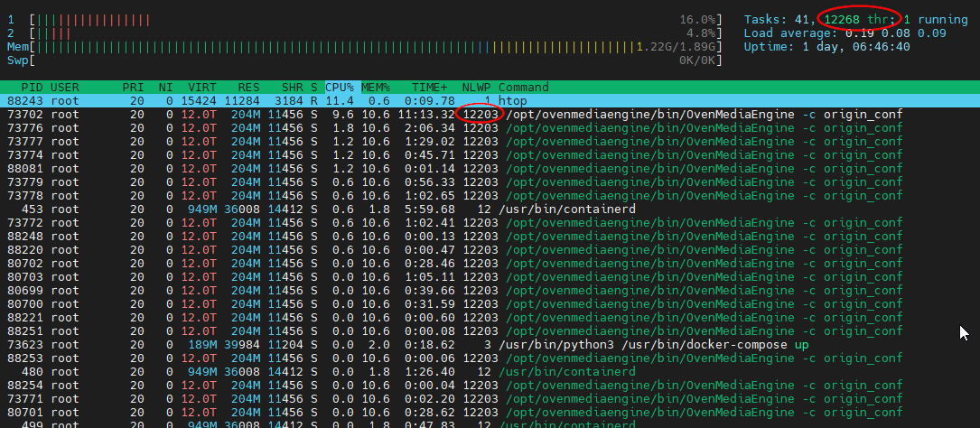Sort by the TIME+ column header

click(x=429, y=87)
